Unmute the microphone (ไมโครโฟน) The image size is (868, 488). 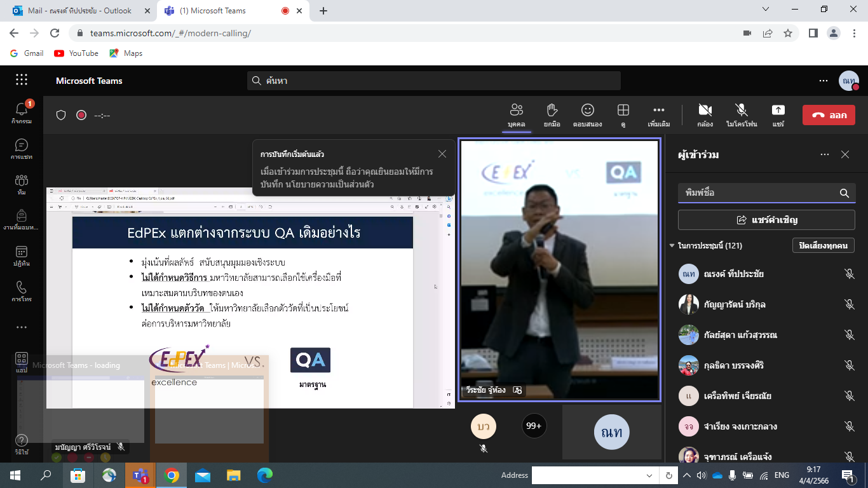[x=742, y=115]
